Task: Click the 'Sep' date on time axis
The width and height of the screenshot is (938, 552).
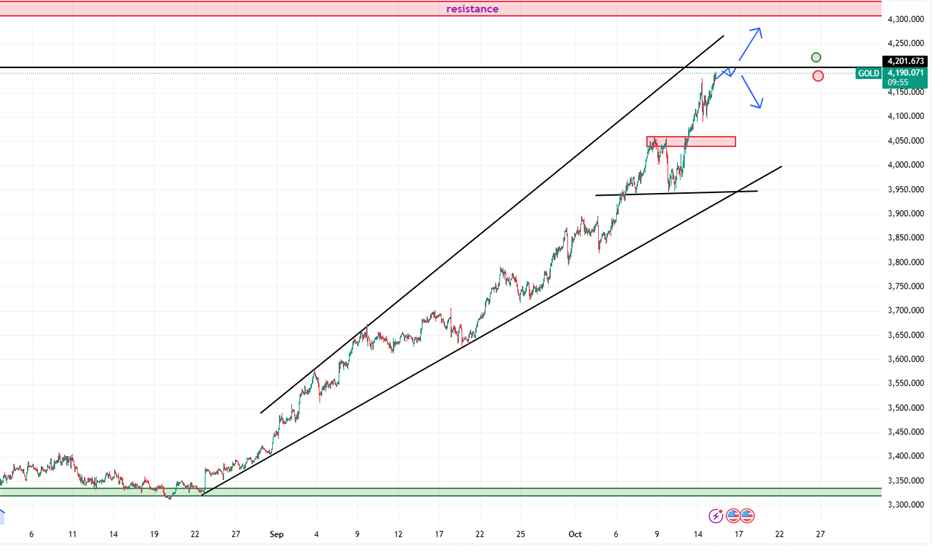Action: (x=276, y=535)
